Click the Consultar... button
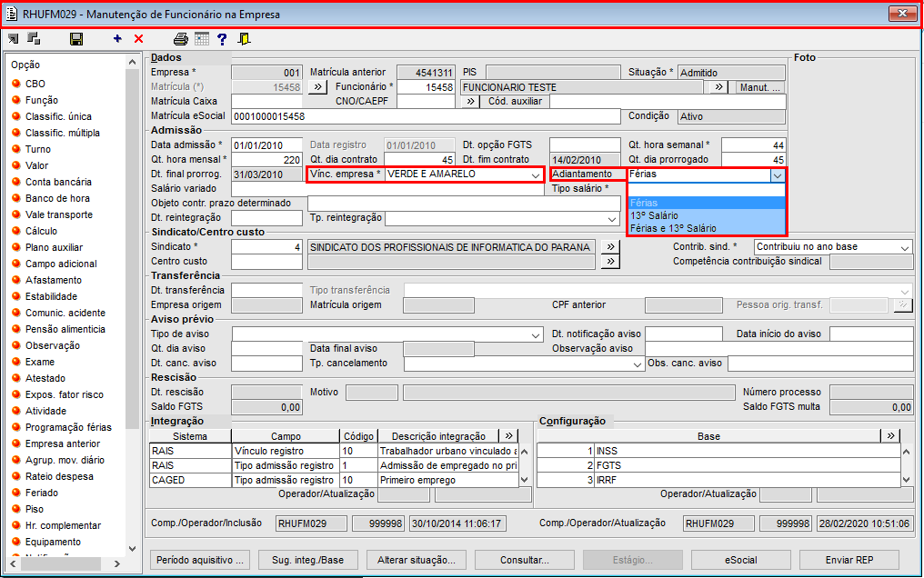Viewport: 924px width, 578px height. pos(525,560)
